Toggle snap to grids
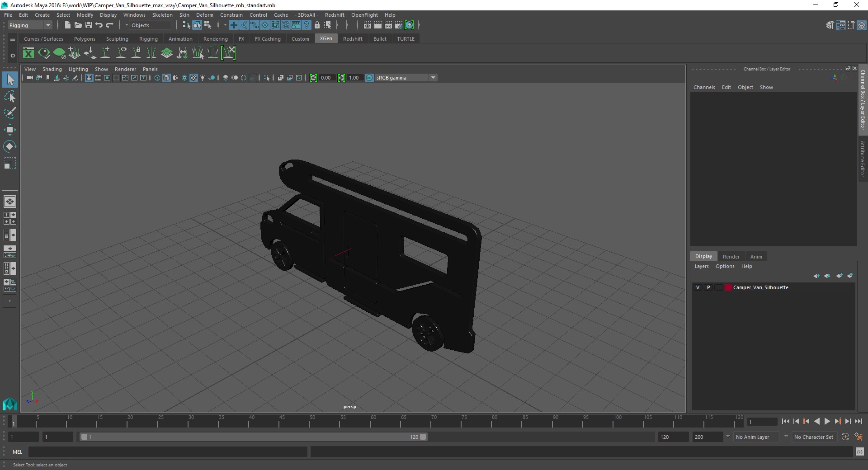The width and height of the screenshot is (868, 470). (234, 25)
